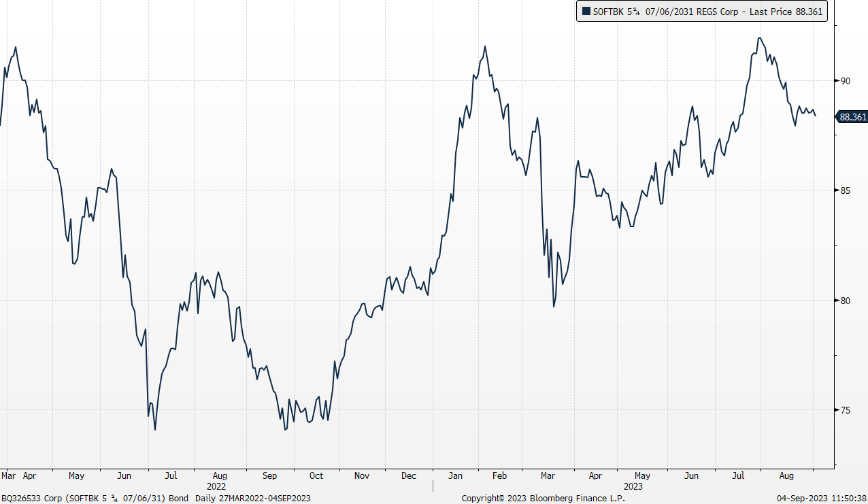The height and width of the screenshot is (504, 868).
Task: Select the SOFTBK 07/06/2031 REGS Corp legend entry
Action: 701,12
